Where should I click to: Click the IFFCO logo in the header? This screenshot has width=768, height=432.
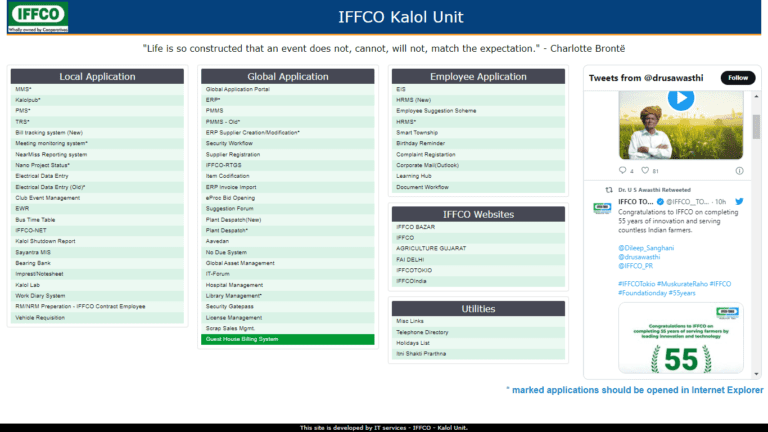[38, 17]
